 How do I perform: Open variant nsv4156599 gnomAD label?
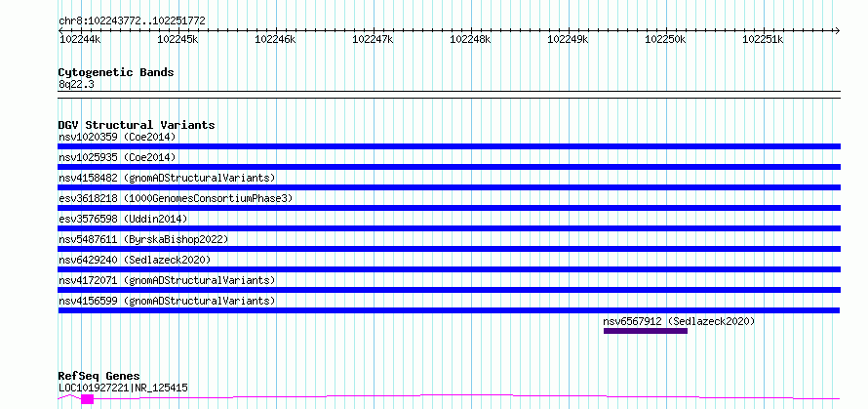pyautogui.click(x=167, y=301)
